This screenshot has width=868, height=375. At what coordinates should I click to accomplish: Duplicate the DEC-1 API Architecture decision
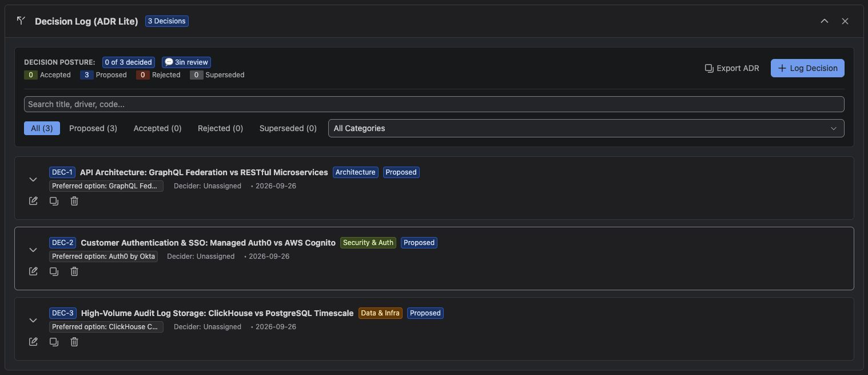[54, 201]
